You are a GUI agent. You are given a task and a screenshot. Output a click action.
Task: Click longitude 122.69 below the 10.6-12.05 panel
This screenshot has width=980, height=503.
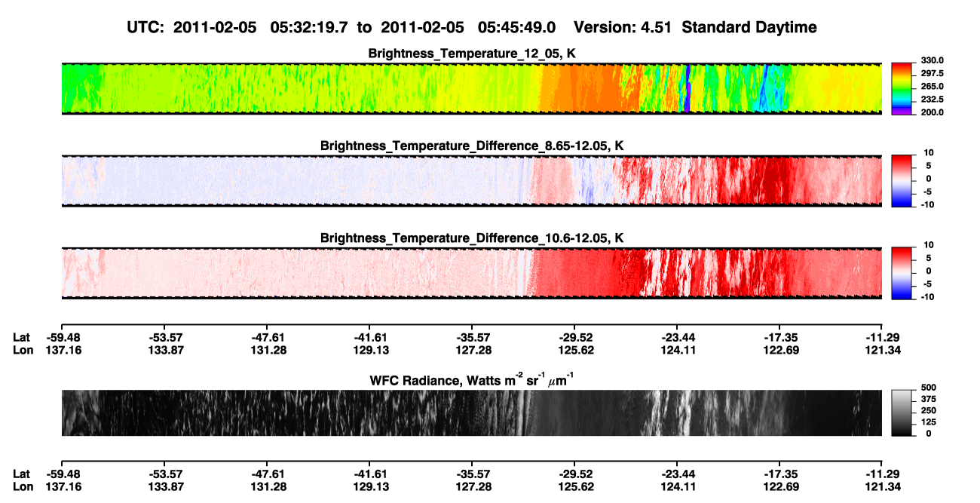779,350
